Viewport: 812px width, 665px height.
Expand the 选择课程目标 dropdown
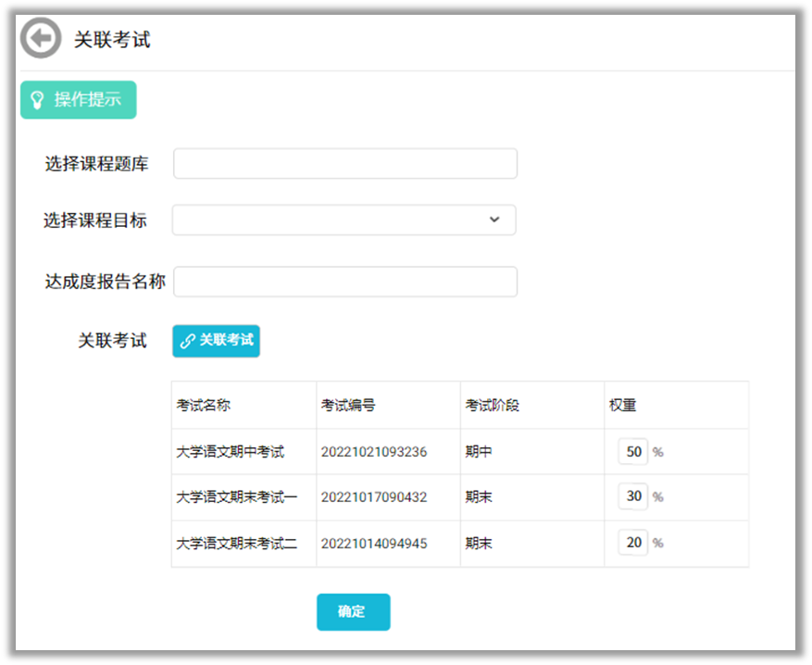344,220
